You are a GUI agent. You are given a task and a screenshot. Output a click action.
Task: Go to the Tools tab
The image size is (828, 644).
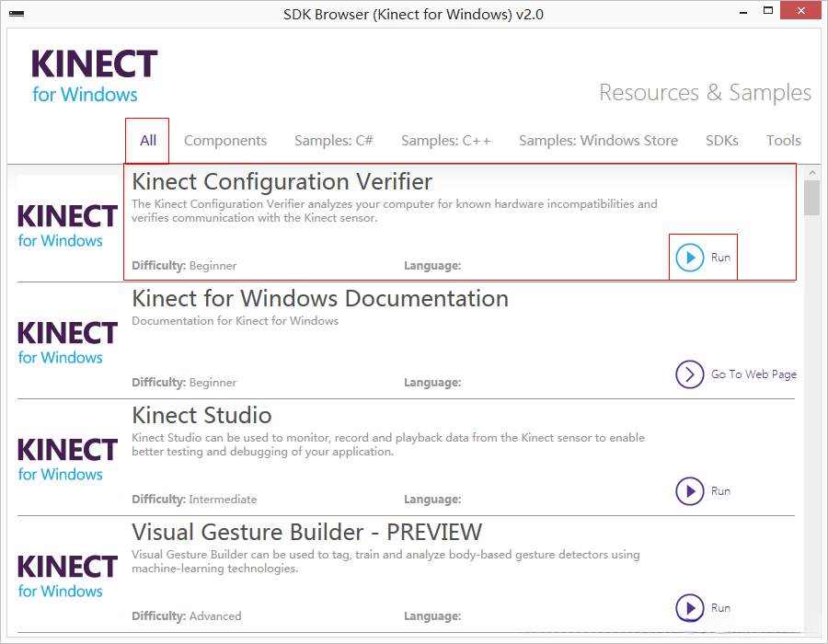[x=784, y=141]
